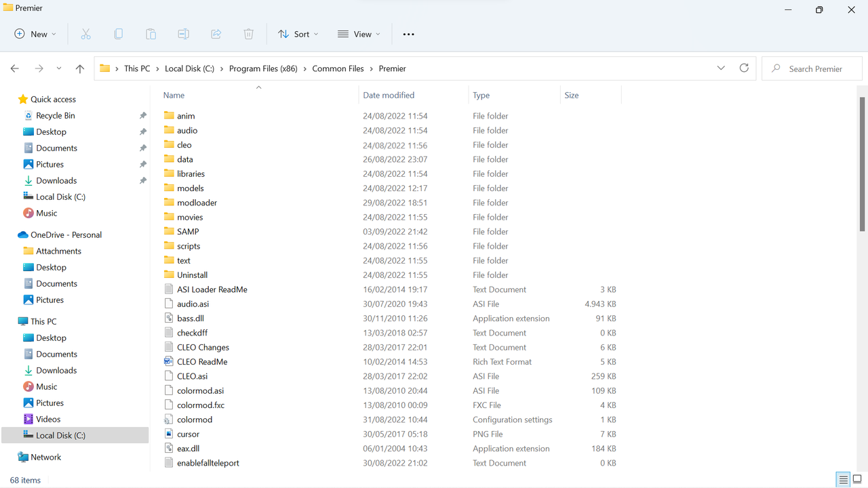Select the libraries folder name

191,174
